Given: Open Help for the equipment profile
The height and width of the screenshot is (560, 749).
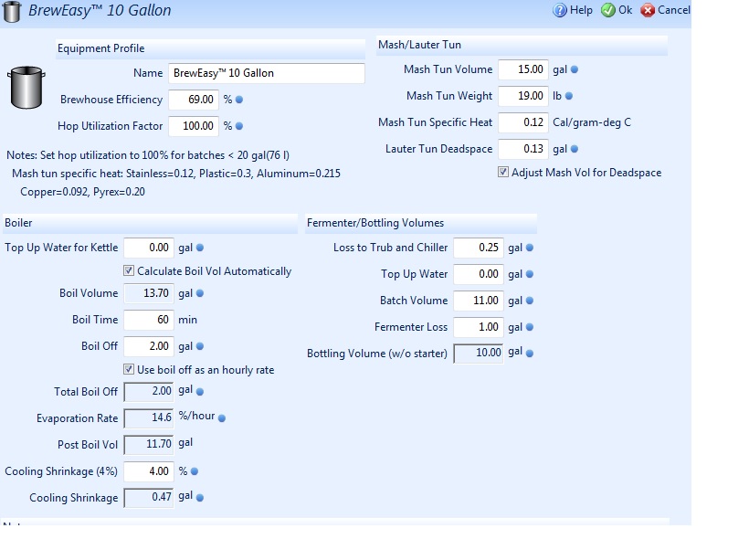Looking at the screenshot, I should [573, 10].
